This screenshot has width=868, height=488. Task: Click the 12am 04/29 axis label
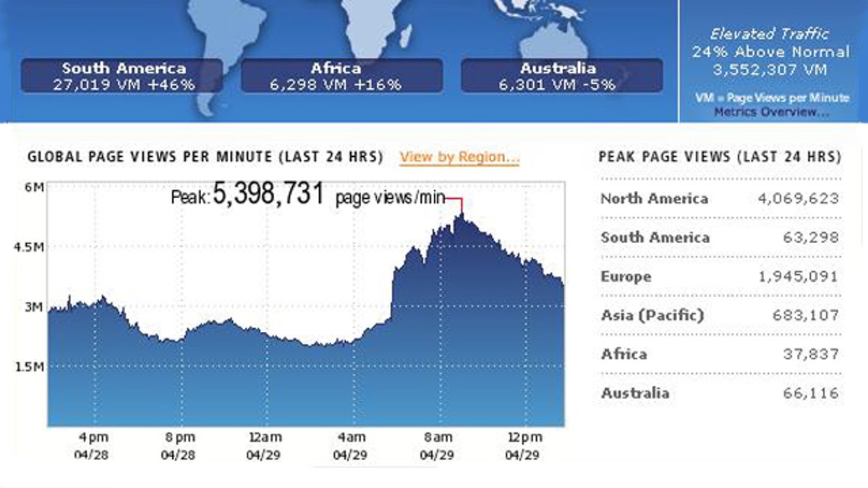pos(264,446)
